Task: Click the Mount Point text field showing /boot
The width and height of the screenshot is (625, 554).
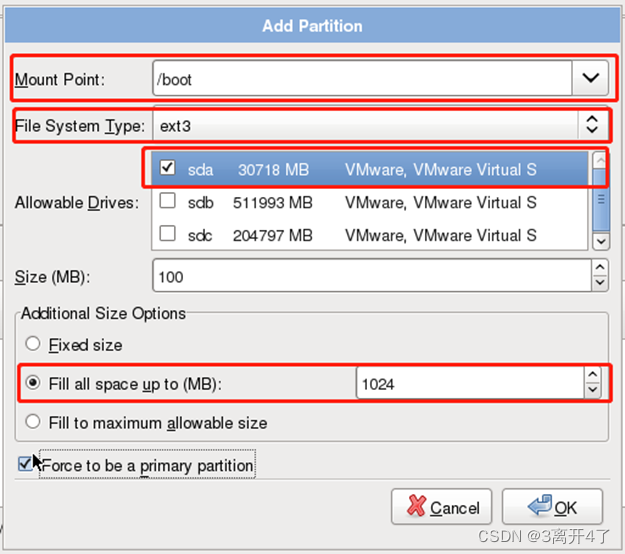Action: click(x=362, y=78)
